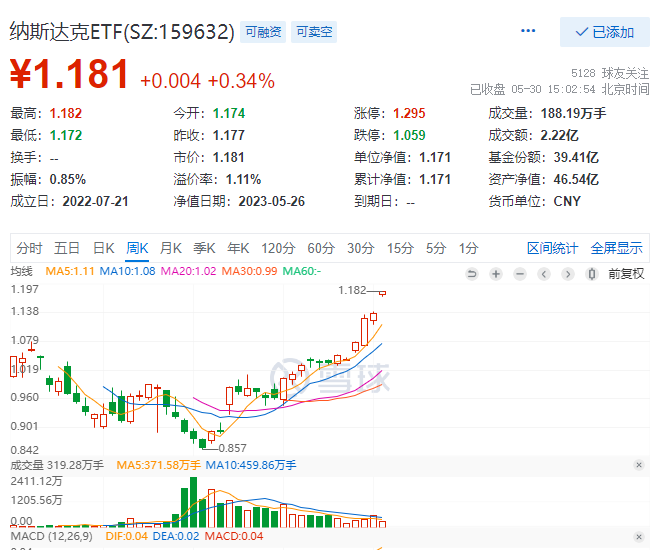The height and width of the screenshot is (550, 657).
Task: Zoom out the chart with minus icon
Action: coord(520,274)
